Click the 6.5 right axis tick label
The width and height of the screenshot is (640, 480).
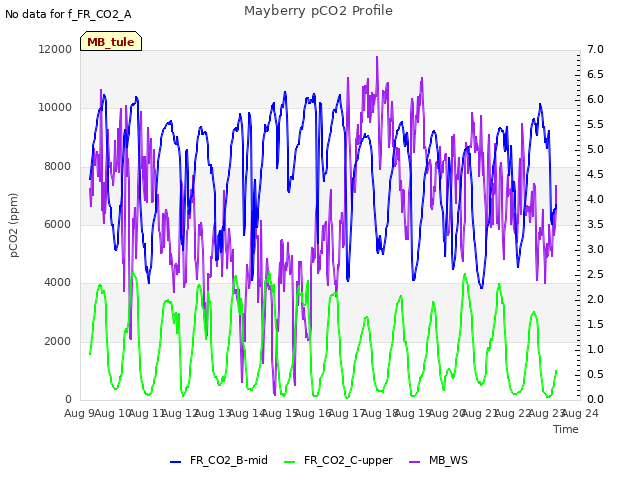(x=595, y=74)
